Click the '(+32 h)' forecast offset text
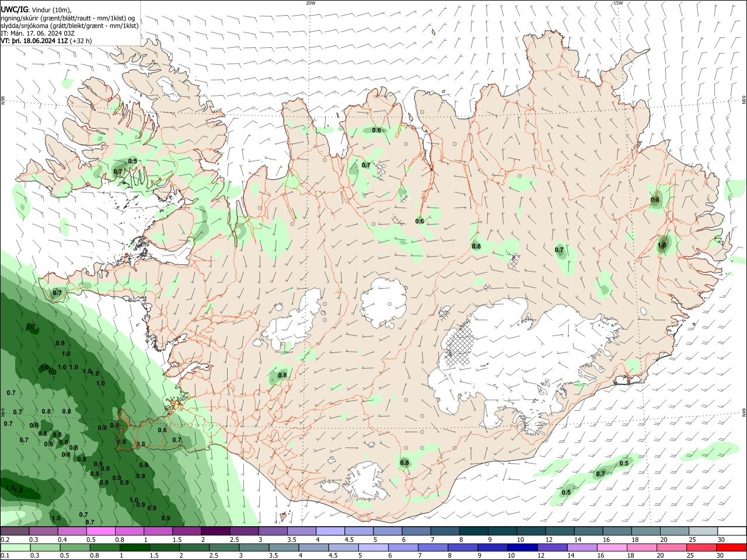This screenshot has width=747, height=560. click(x=81, y=41)
